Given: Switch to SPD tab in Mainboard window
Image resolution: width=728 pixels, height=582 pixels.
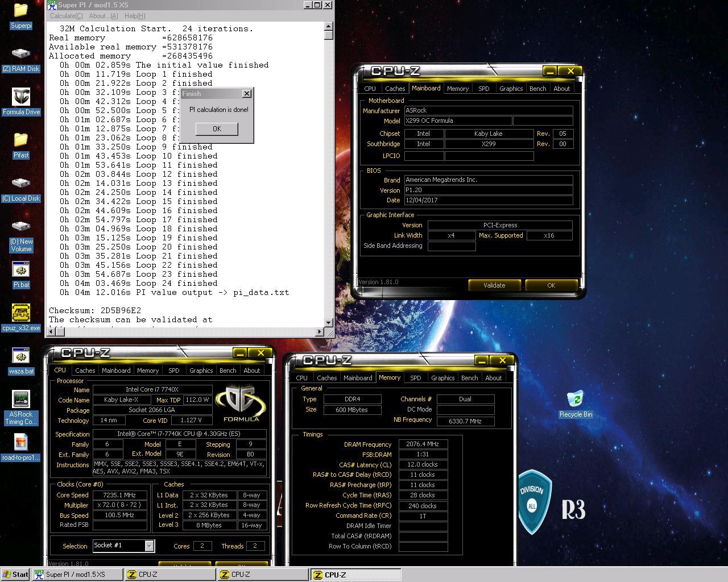Looking at the screenshot, I should click(483, 89).
